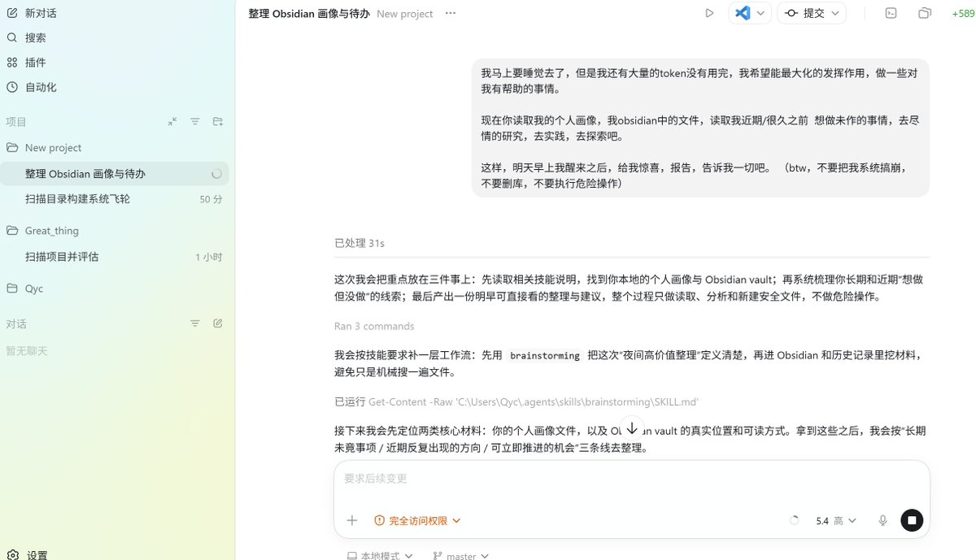Screen dimensions: 976x560
Task: Open the duplicate windows icon in header
Action: 925,13
